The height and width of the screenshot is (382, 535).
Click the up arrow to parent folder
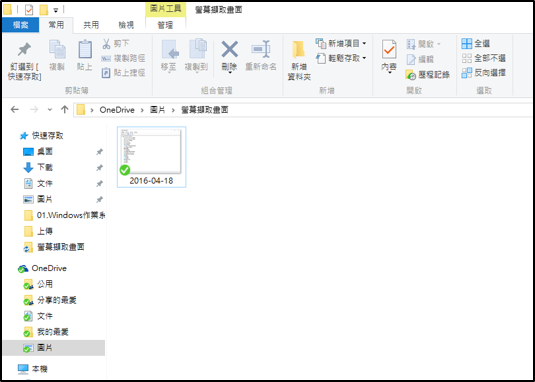coord(64,109)
